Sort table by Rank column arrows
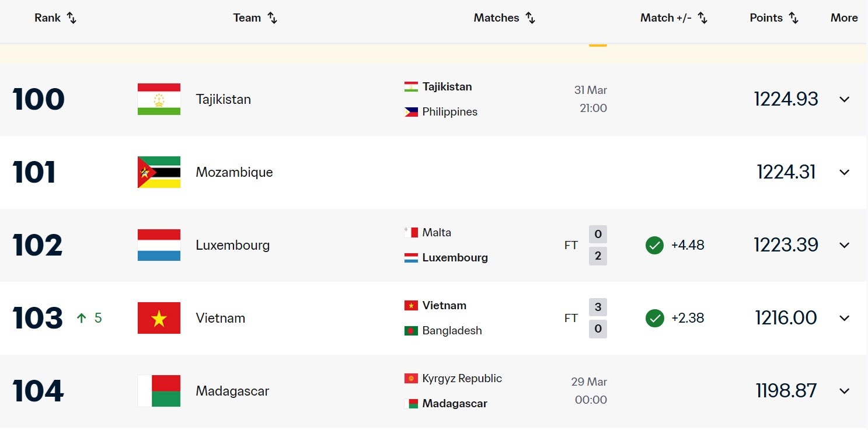This screenshot has height=430, width=868. [x=71, y=18]
